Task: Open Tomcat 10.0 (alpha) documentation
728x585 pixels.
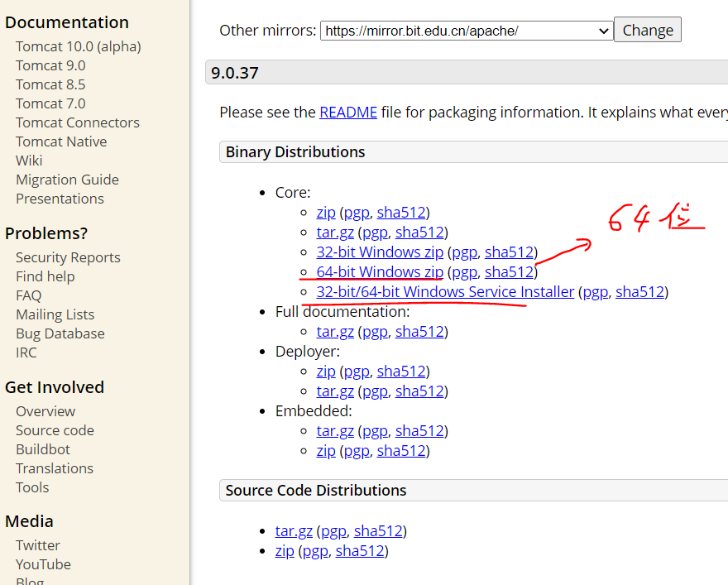Action: [x=79, y=47]
